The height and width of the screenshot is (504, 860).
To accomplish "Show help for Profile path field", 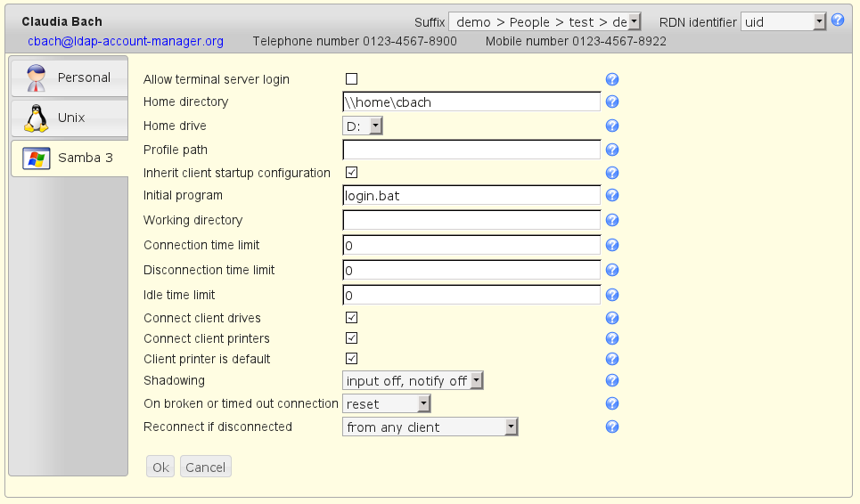I will coord(612,150).
